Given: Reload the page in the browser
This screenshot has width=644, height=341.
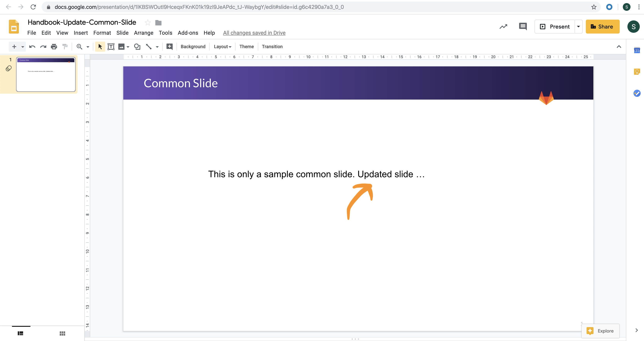Looking at the screenshot, I should (x=33, y=7).
